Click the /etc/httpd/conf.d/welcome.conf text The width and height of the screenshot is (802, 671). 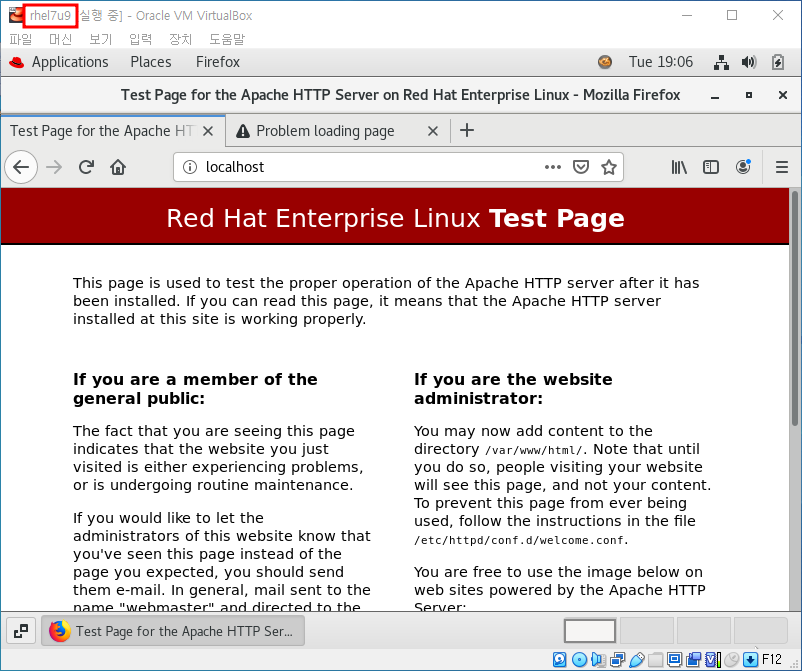(519, 540)
